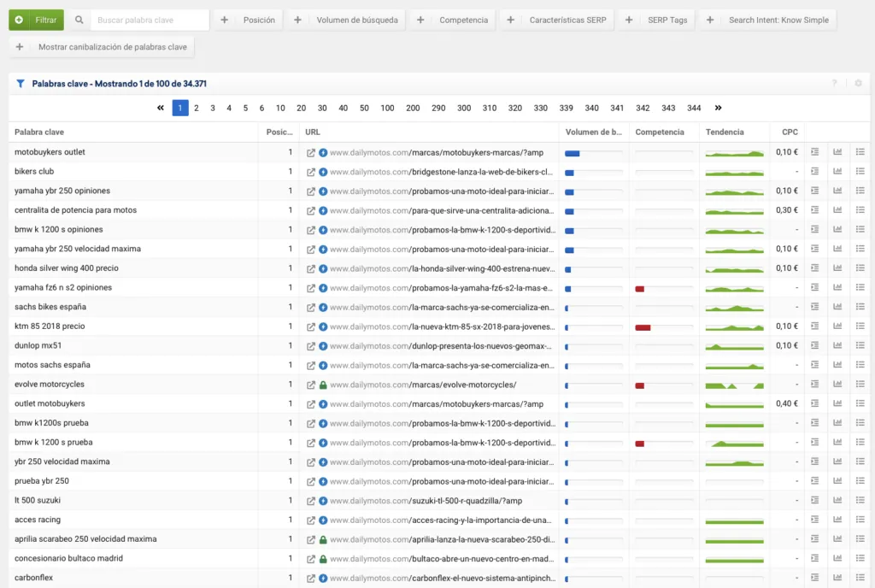Screen dimensions: 875x588
Task: Click the blue globe icon for dunlop mx51 row
Action: 323,346
